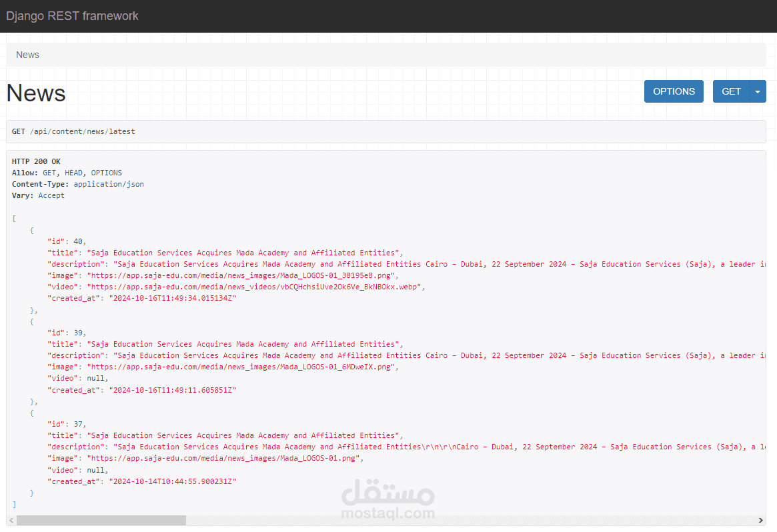Click the Allow header values GET, HEAD, OPTIONS
Image resolution: width=777 pixels, height=532 pixels.
[82, 173]
